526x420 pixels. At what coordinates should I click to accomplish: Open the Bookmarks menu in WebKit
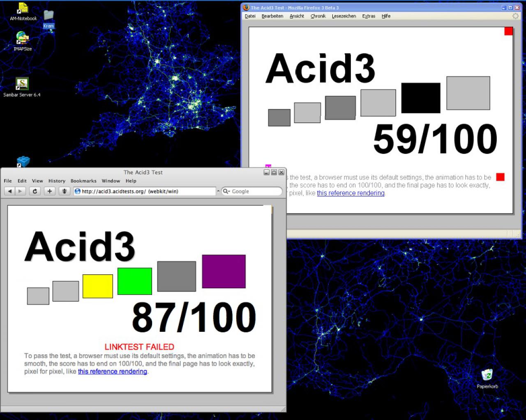point(83,181)
